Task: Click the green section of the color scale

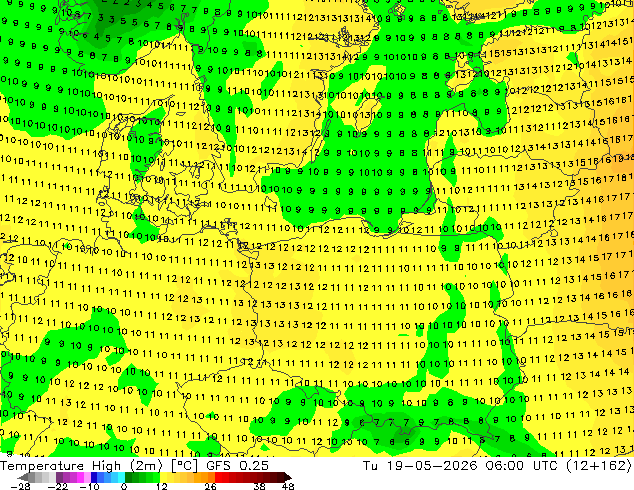Action: coord(142,477)
